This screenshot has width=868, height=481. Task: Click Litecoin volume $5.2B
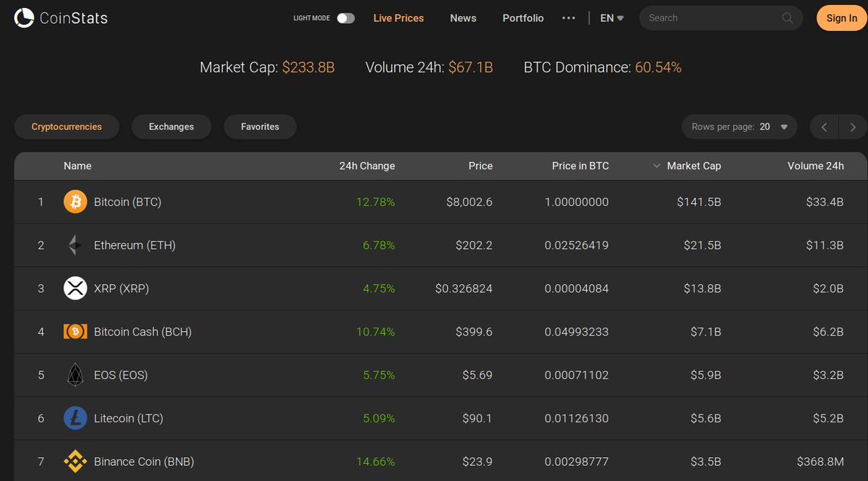(828, 418)
